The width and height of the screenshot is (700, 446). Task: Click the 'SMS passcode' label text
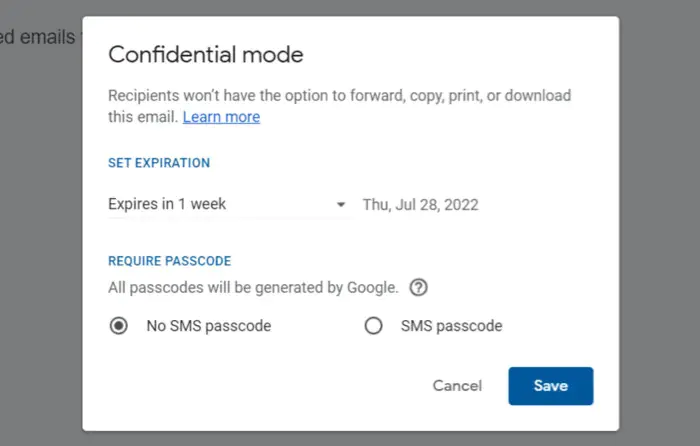click(451, 326)
